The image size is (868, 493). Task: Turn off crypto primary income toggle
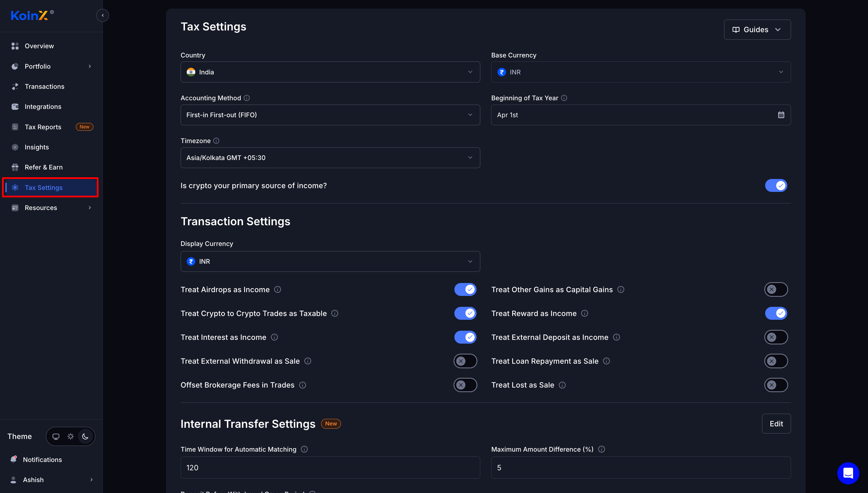[776, 186]
